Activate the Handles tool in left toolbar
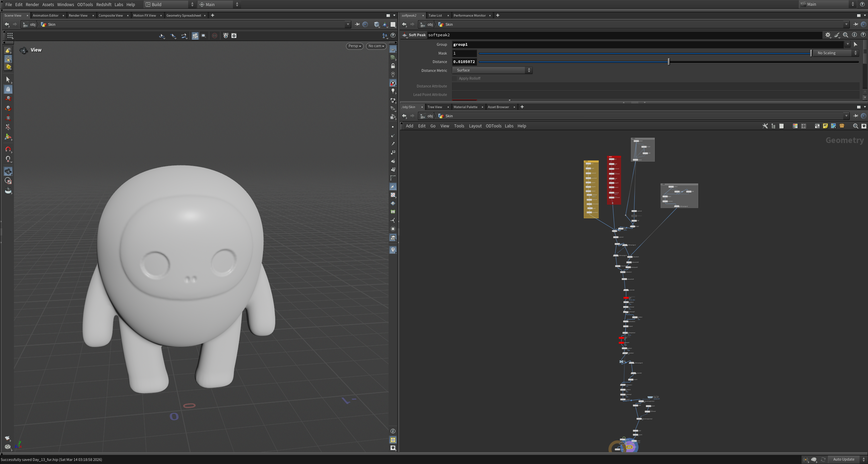868x464 pixels. (x=8, y=137)
